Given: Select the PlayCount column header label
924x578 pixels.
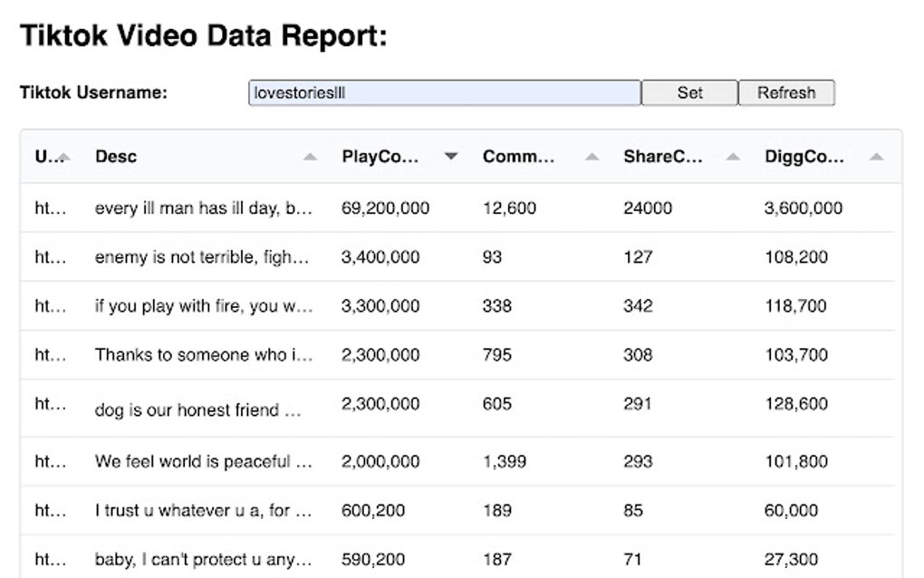Looking at the screenshot, I should click(x=380, y=157).
